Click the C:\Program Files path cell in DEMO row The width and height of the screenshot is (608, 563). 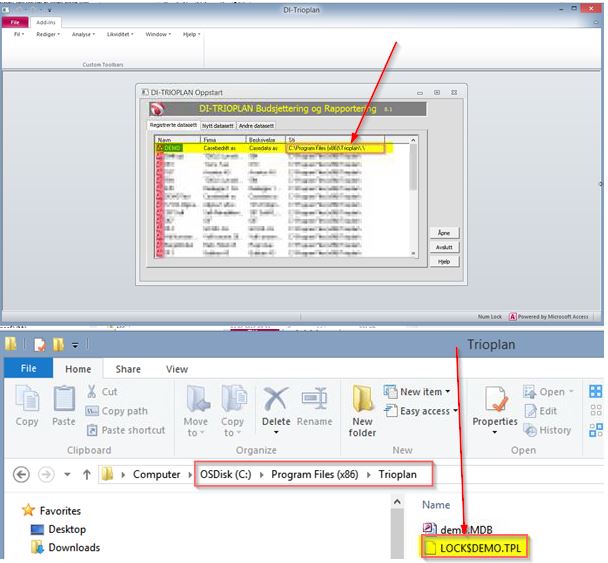coord(335,148)
